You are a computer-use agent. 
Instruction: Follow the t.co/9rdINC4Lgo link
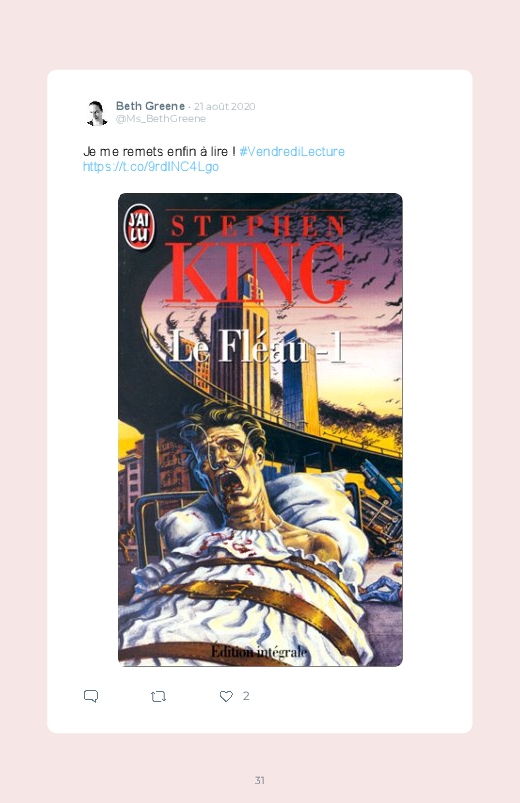(x=151, y=166)
